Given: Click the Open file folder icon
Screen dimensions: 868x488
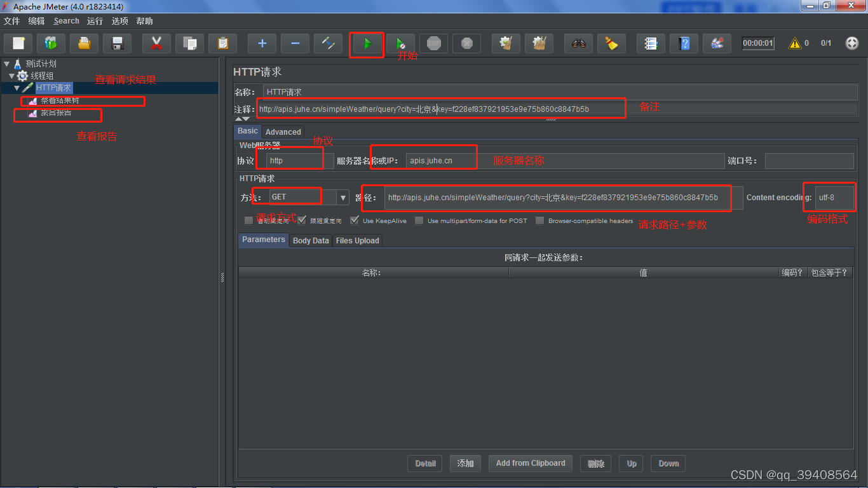Looking at the screenshot, I should click(84, 44).
